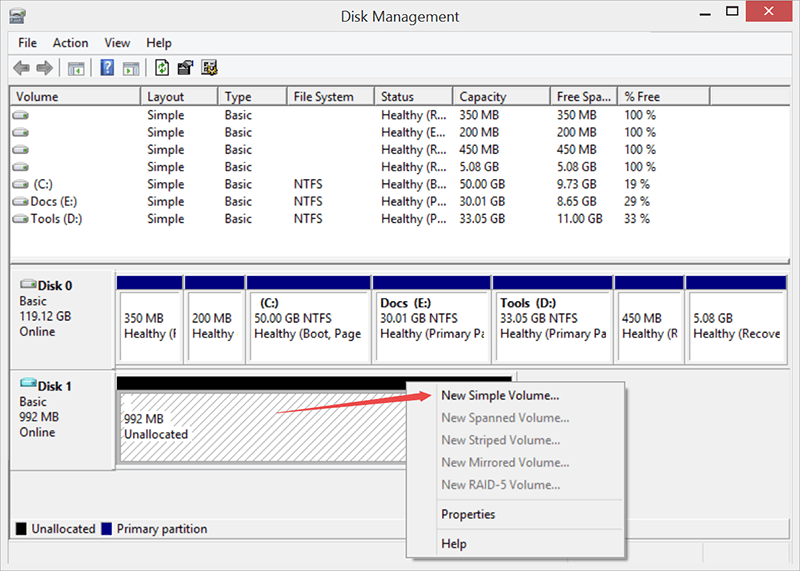Choose New Simple Volume from context menu

point(500,396)
